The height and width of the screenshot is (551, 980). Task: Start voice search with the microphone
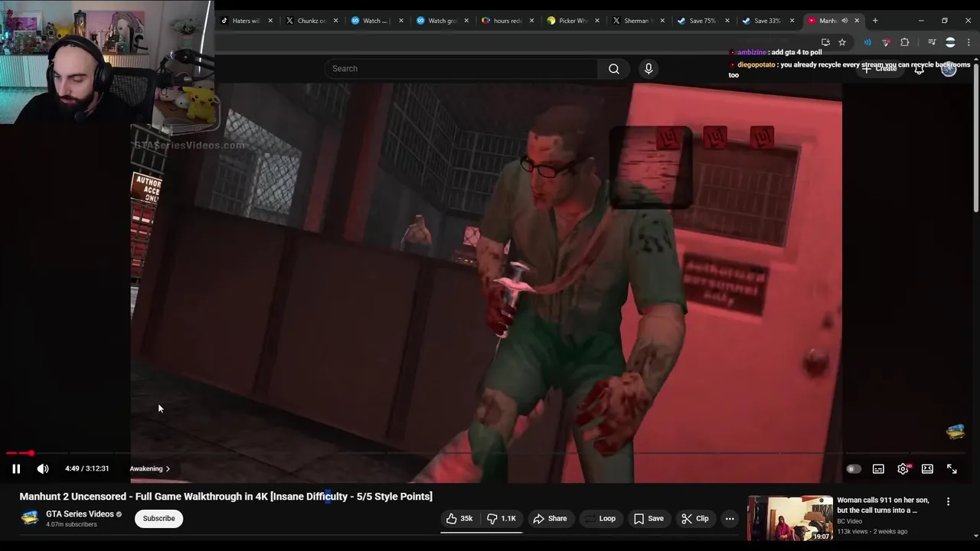[x=648, y=69]
